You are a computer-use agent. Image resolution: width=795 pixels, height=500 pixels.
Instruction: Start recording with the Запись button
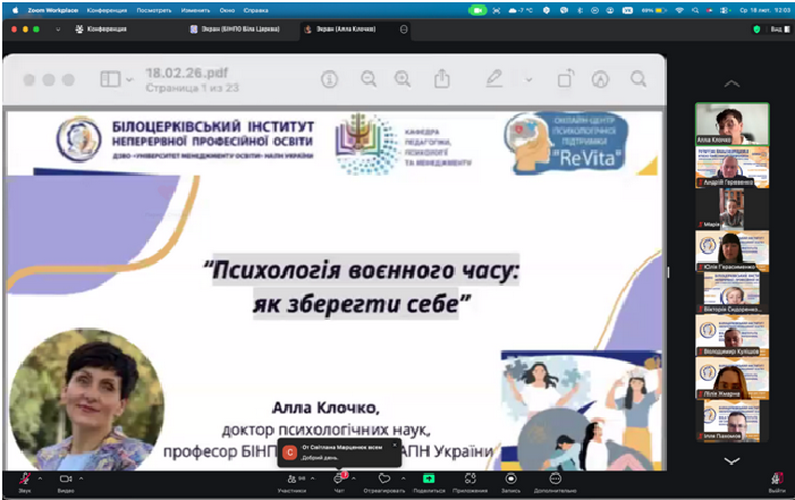[x=510, y=478]
